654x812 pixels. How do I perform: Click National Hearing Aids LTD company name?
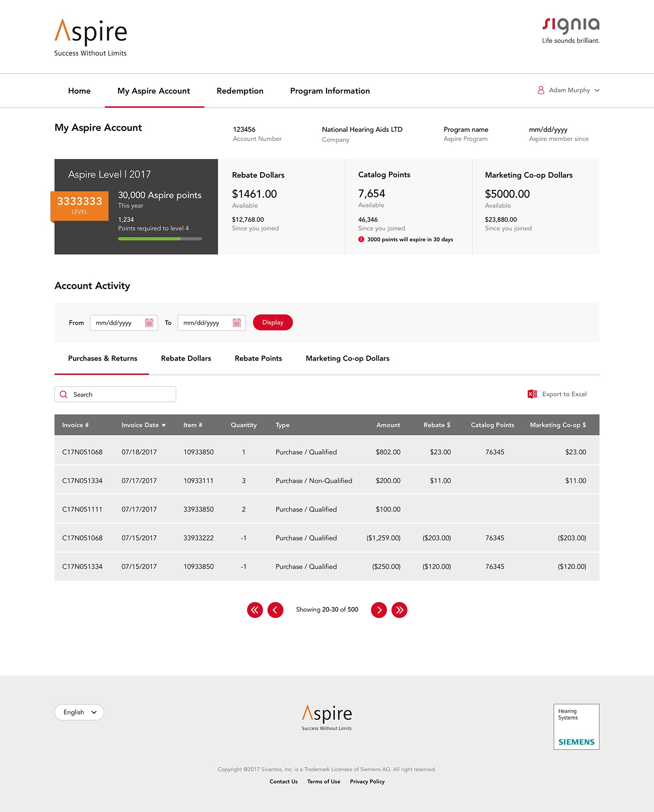pos(362,130)
